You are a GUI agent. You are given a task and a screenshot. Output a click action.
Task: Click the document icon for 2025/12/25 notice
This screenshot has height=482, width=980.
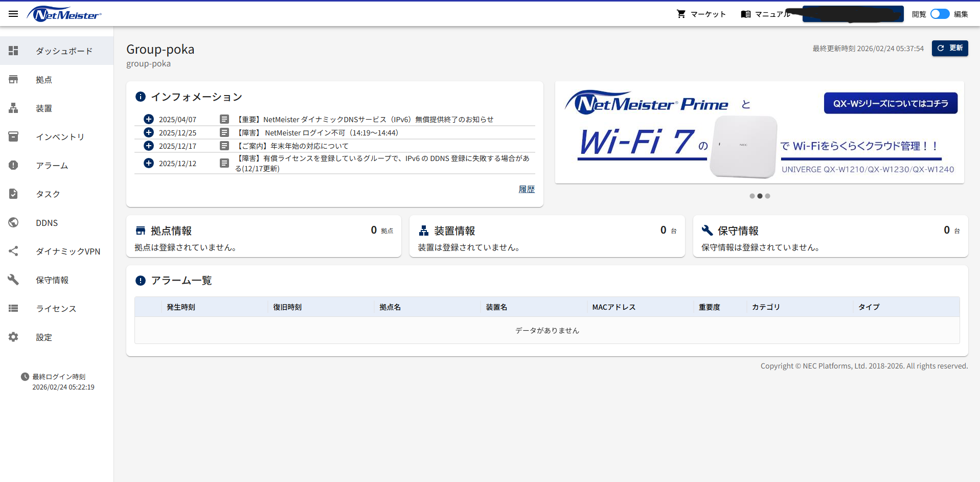224,132
